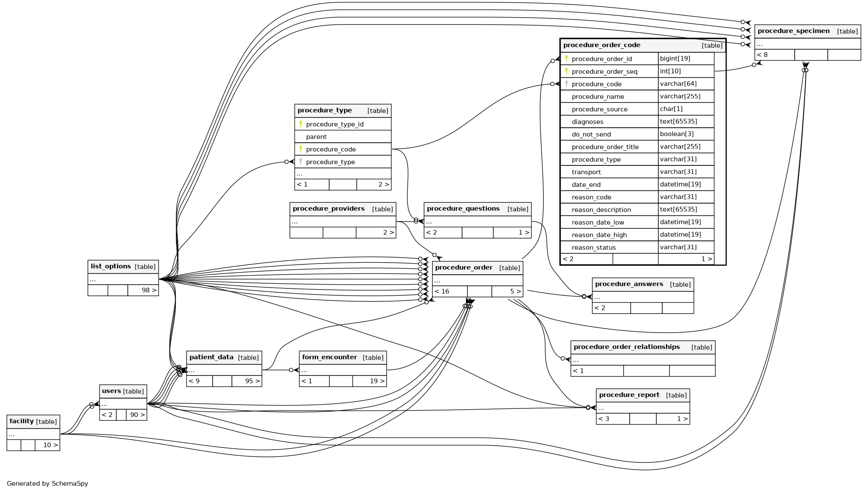Image resolution: width=868 pixels, height=492 pixels.
Task: Click the procedure_answers table header
Action: click(629, 284)
